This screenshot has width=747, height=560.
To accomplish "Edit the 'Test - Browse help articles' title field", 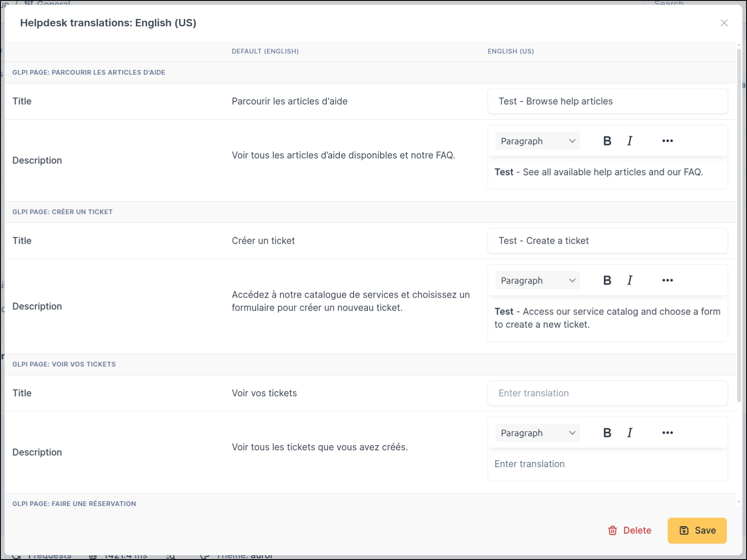I will click(607, 102).
